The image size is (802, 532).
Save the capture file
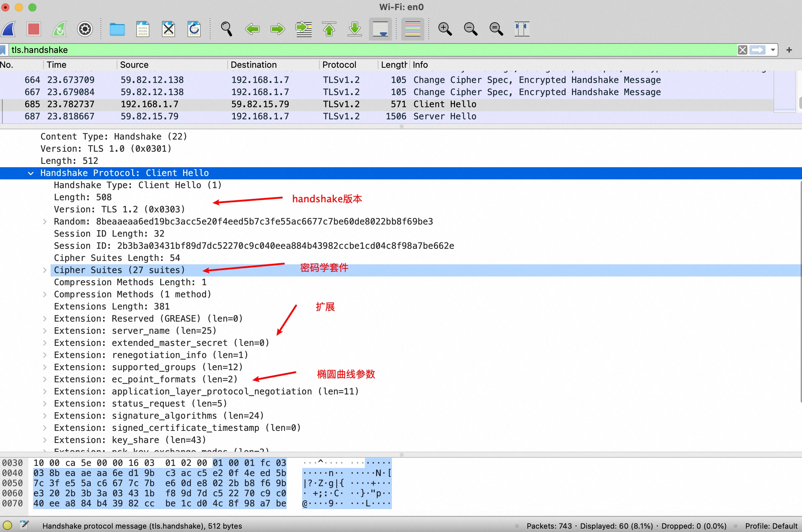(x=143, y=29)
